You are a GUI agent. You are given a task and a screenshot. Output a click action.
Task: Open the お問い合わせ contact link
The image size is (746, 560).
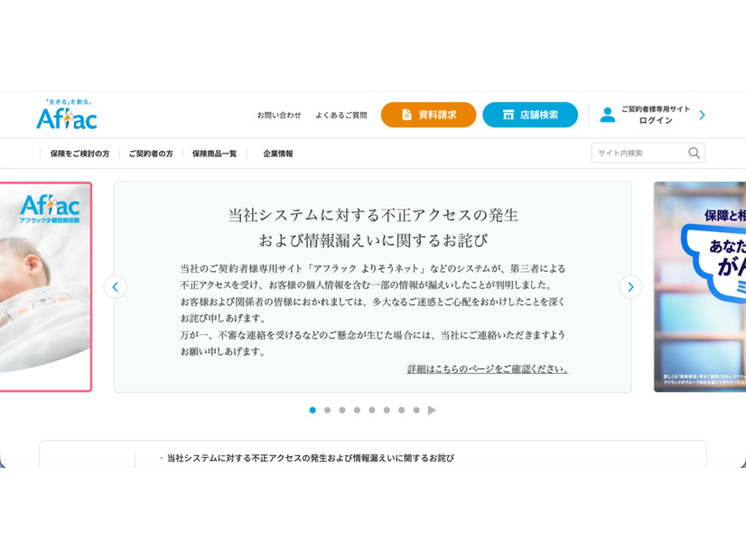pyautogui.click(x=279, y=115)
